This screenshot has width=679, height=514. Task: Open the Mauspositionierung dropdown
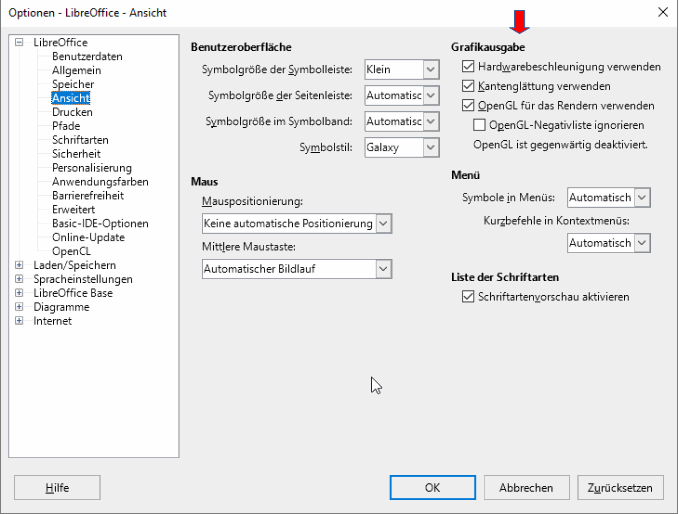coord(383,224)
